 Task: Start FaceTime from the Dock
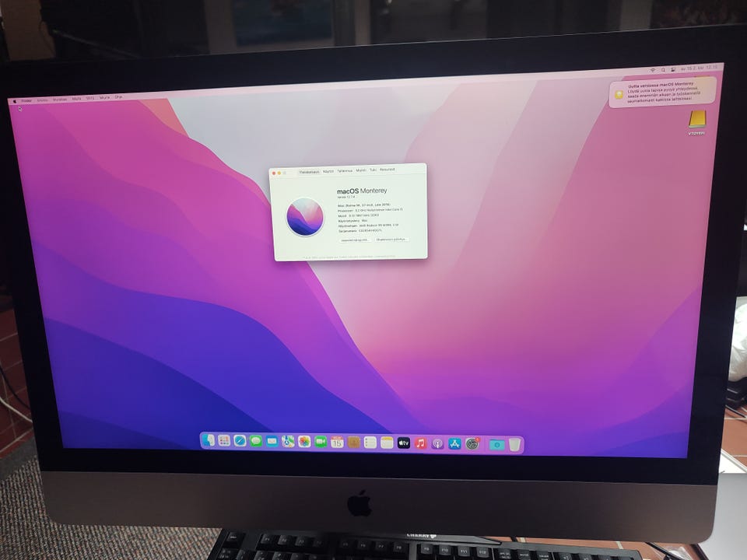pyautogui.click(x=321, y=442)
